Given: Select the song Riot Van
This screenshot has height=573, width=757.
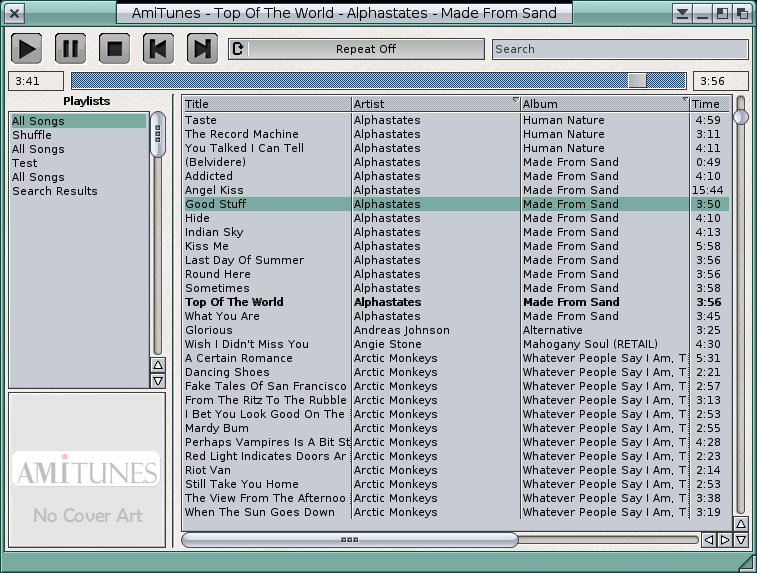Looking at the screenshot, I should click(x=456, y=470).
